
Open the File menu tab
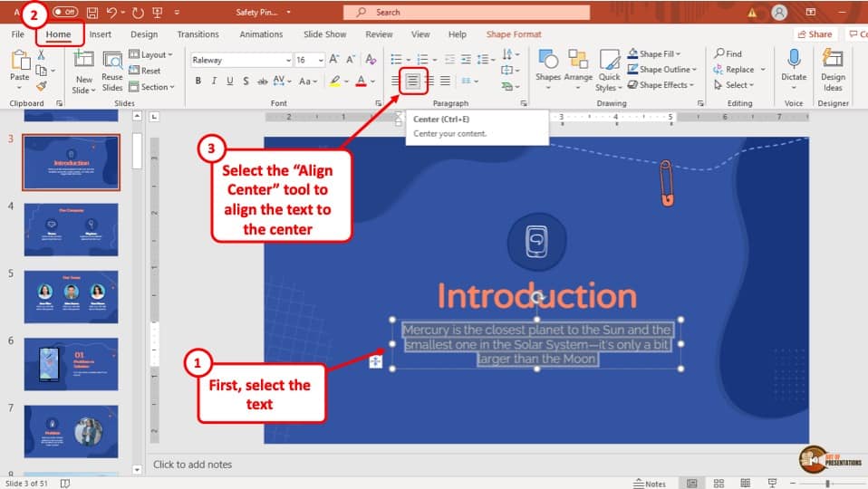point(18,34)
